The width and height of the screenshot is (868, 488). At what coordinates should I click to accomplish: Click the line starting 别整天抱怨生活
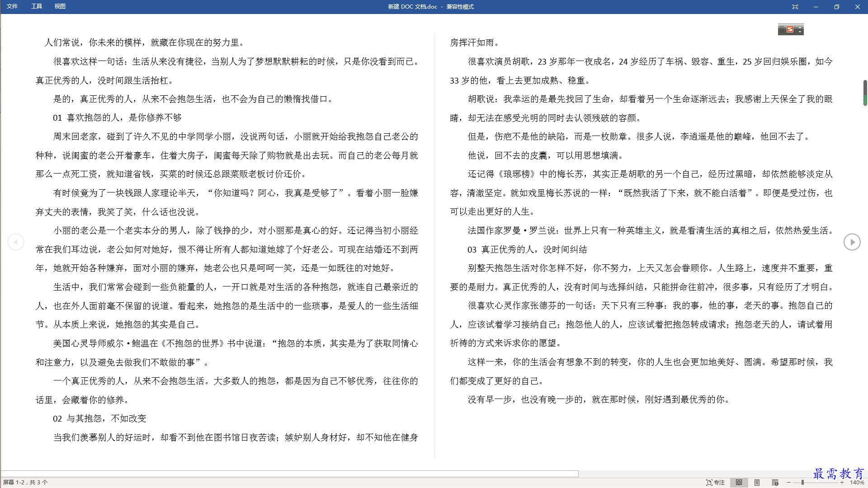[x=650, y=268]
